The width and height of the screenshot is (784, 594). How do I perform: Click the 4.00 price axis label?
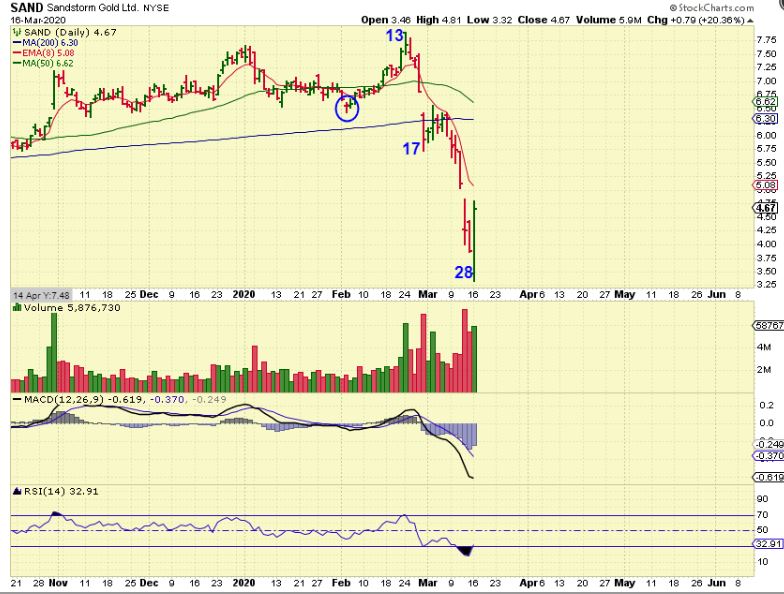[x=766, y=244]
